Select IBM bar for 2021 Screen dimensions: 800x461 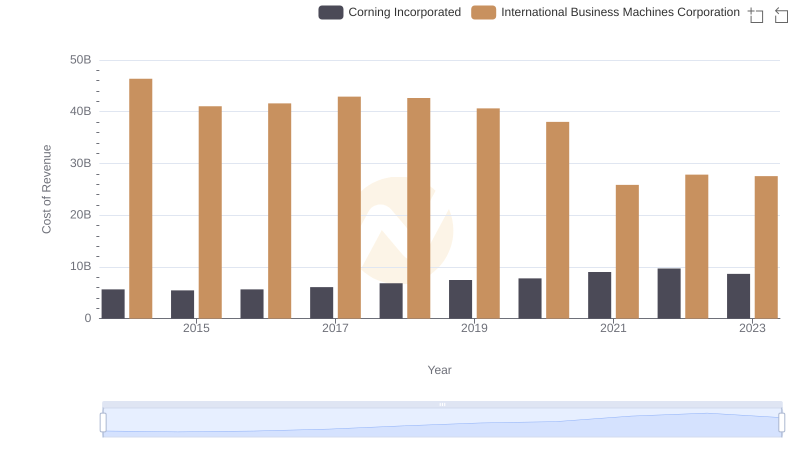(627, 252)
